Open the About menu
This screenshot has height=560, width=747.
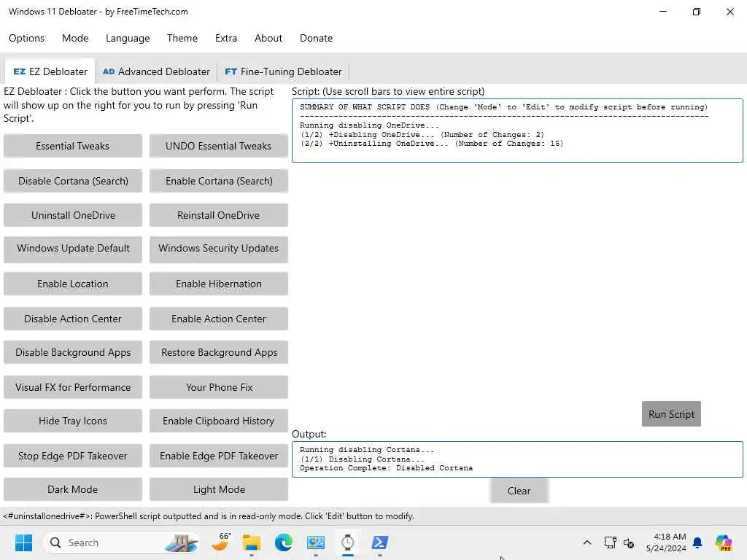click(268, 38)
